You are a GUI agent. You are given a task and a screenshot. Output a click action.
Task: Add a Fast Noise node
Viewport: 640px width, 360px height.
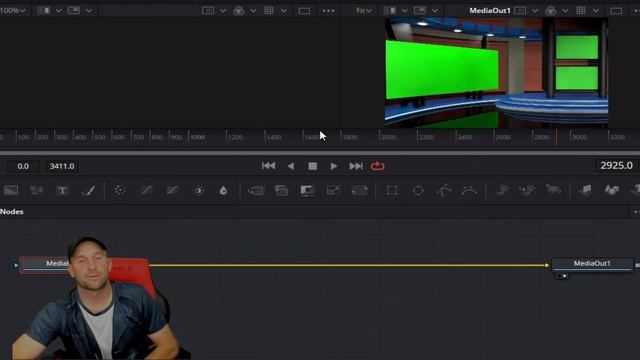[x=36, y=190]
